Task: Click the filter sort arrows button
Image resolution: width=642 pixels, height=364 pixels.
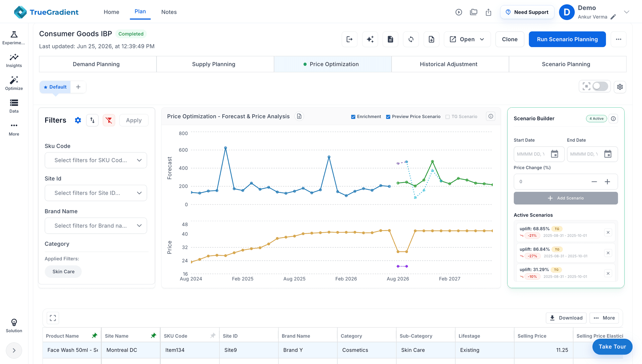Action: (x=92, y=120)
